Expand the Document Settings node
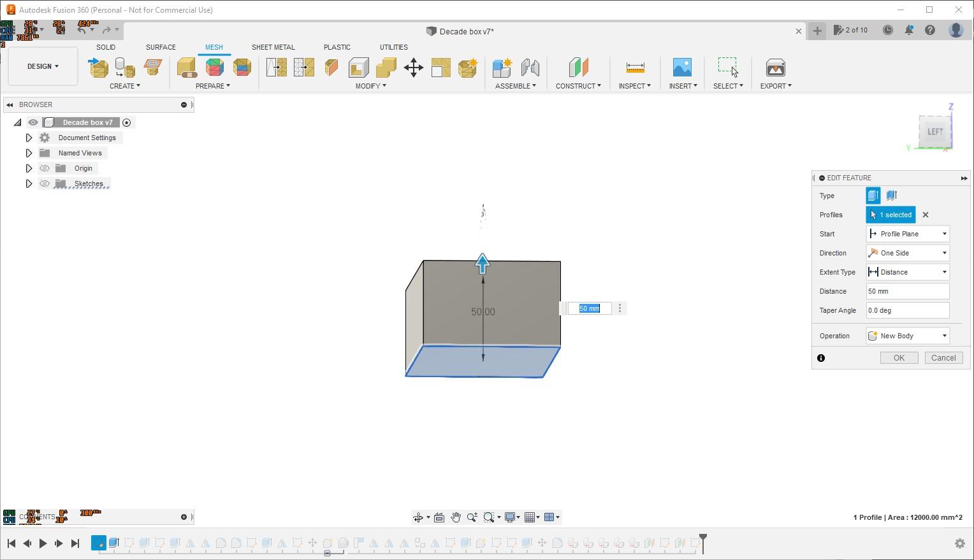The width and height of the screenshot is (974, 560). pyautogui.click(x=29, y=138)
